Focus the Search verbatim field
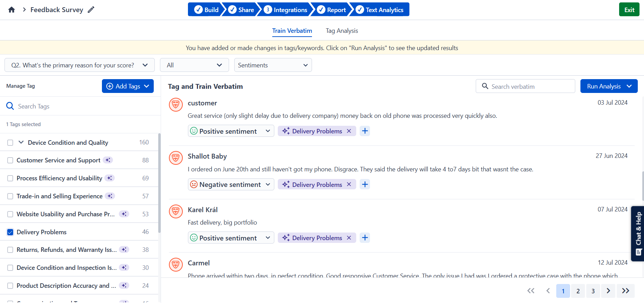The height and width of the screenshot is (303, 644). [x=525, y=86]
